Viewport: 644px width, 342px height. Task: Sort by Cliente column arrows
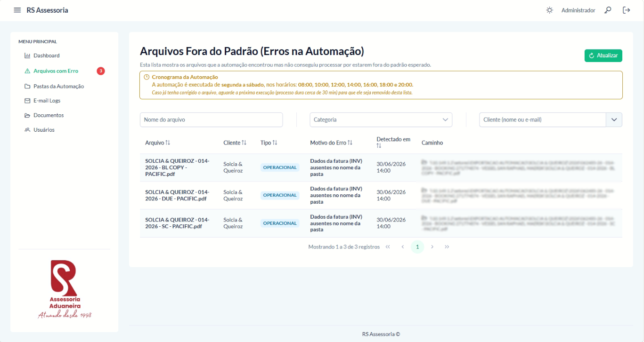coord(244,143)
